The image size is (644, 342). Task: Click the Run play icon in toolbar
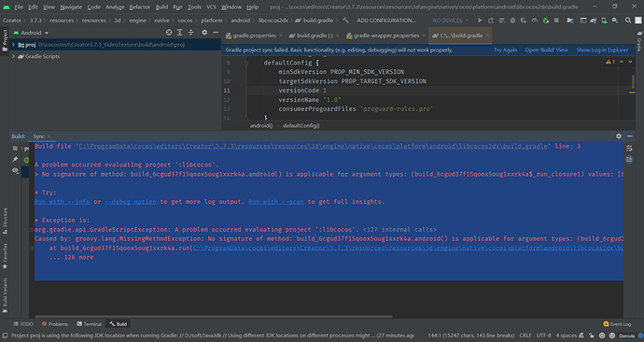point(480,21)
